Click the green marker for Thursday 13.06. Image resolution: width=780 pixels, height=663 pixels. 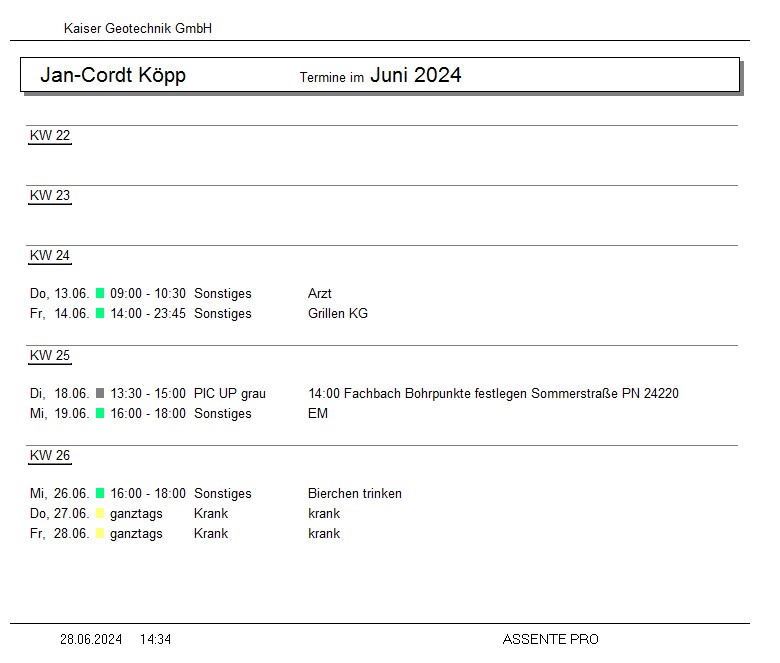pos(100,294)
